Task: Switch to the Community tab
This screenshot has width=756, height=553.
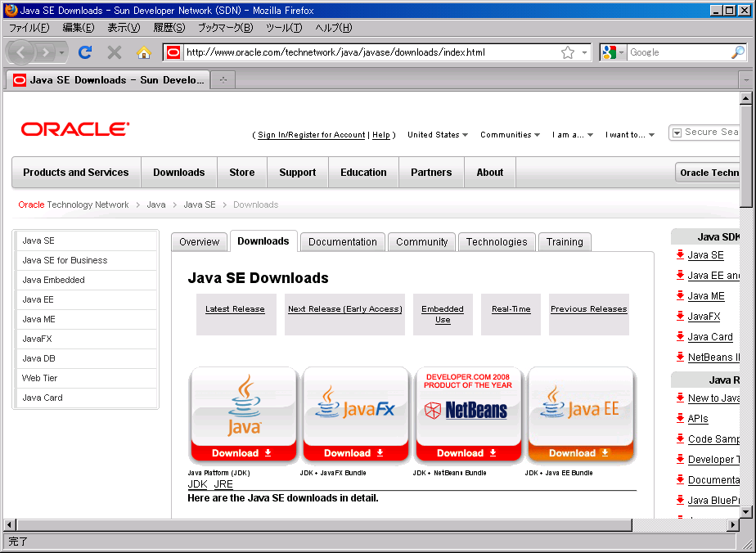Action: tap(422, 242)
